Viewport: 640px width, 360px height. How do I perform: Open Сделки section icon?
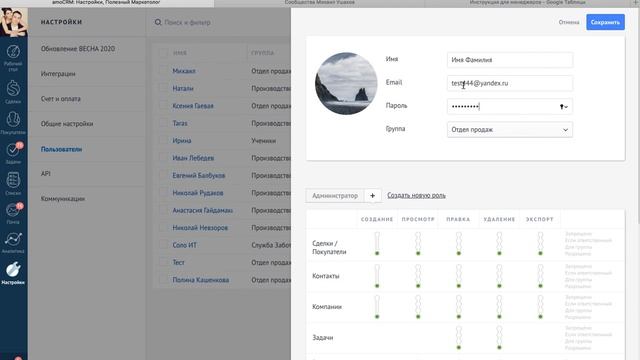13,91
